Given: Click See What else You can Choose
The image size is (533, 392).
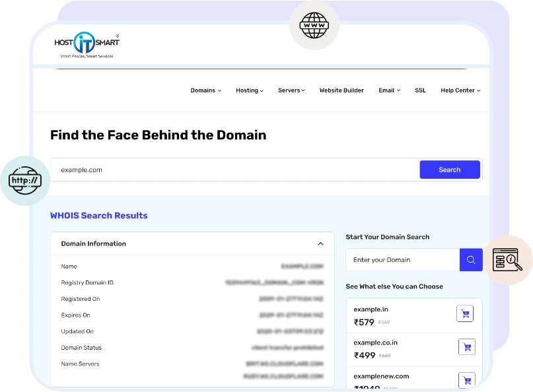Looking at the screenshot, I should pos(394,286).
